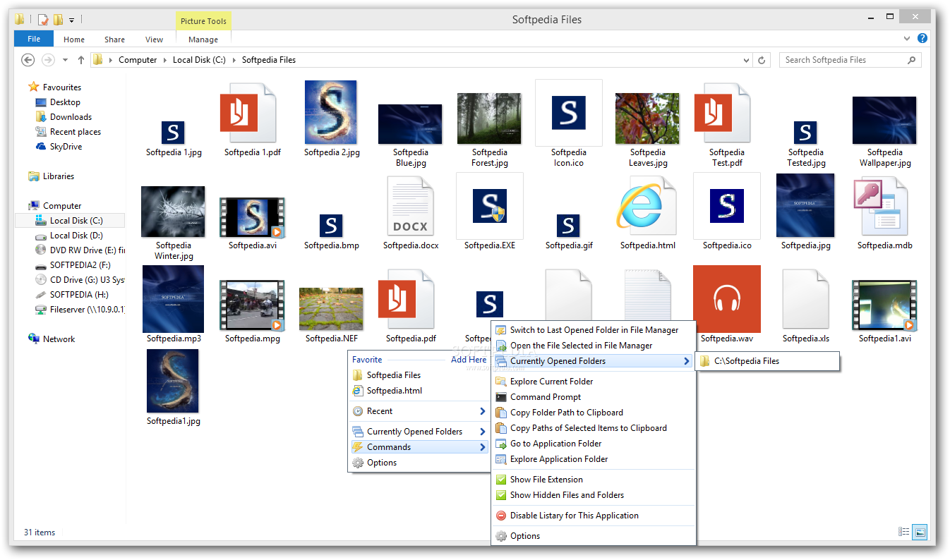Open the Share ribbon tab
The width and height of the screenshot is (950, 560).
click(114, 39)
